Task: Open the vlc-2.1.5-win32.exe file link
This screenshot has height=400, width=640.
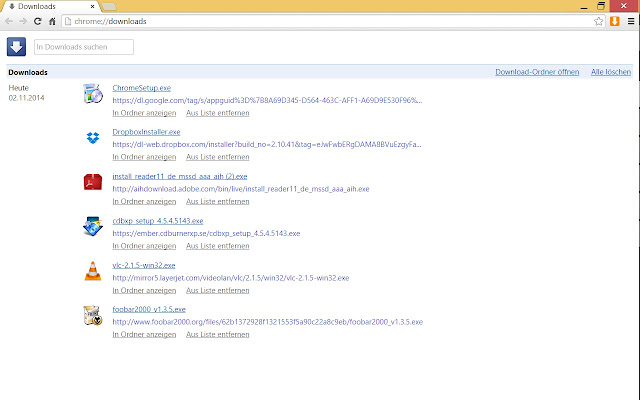Action: point(144,265)
